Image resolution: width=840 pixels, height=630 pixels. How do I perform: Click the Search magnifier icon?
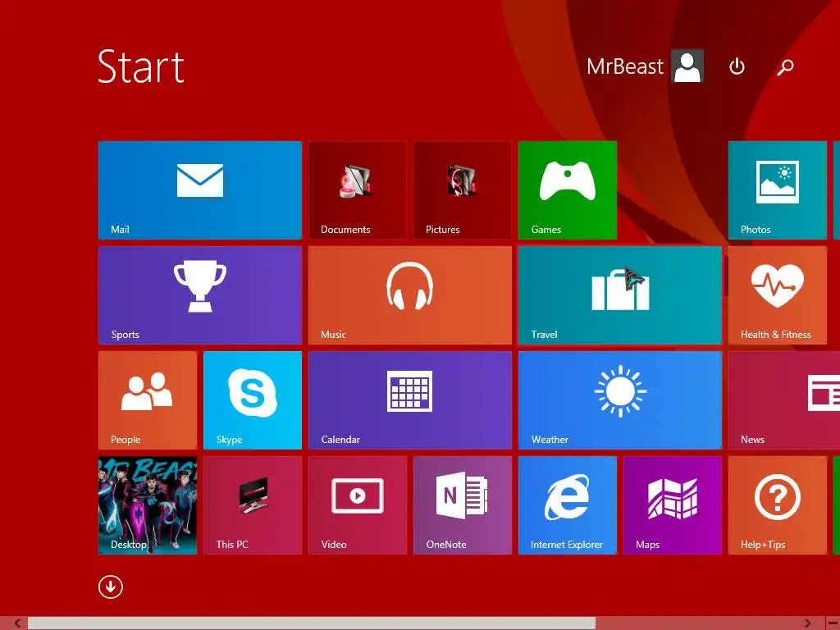click(x=785, y=67)
